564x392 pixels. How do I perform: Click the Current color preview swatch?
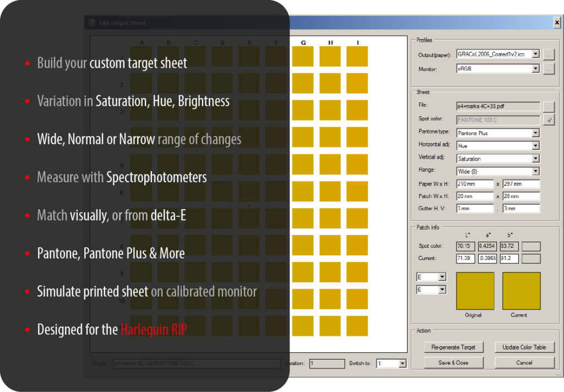[x=521, y=291]
